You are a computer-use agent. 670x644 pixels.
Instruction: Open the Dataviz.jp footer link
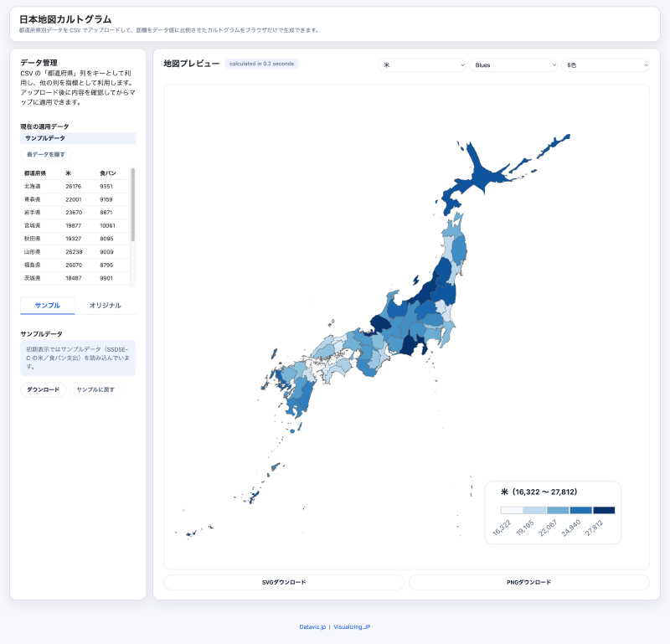[x=312, y=626]
